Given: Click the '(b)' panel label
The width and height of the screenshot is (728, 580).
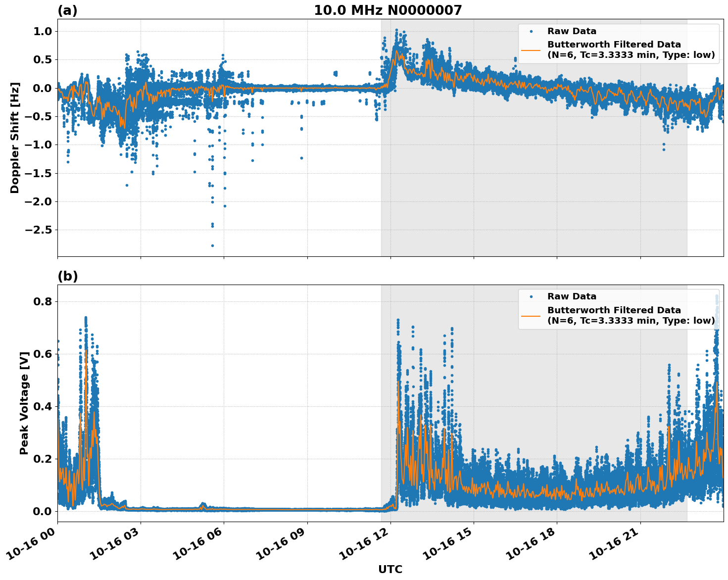Looking at the screenshot, I should pyautogui.click(x=67, y=276).
